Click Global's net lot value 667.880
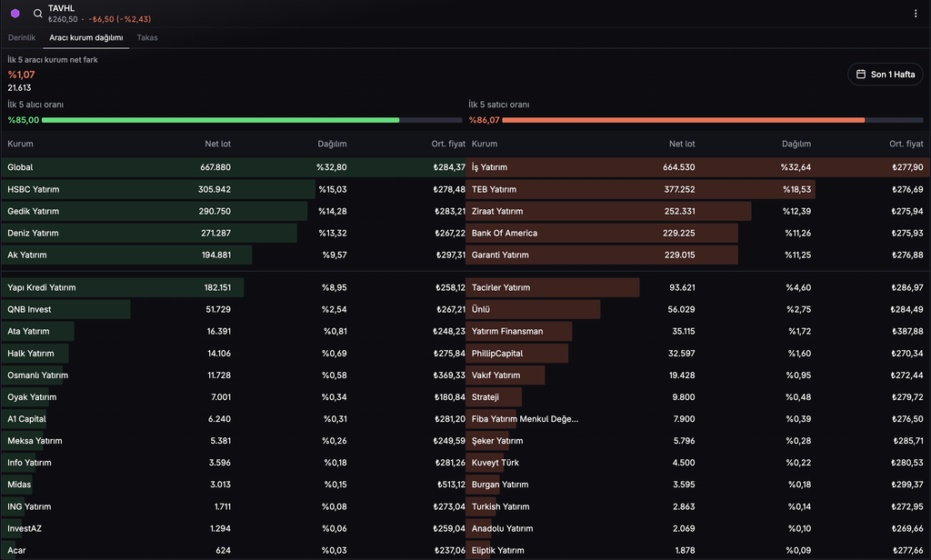931x560 pixels. coord(215,167)
